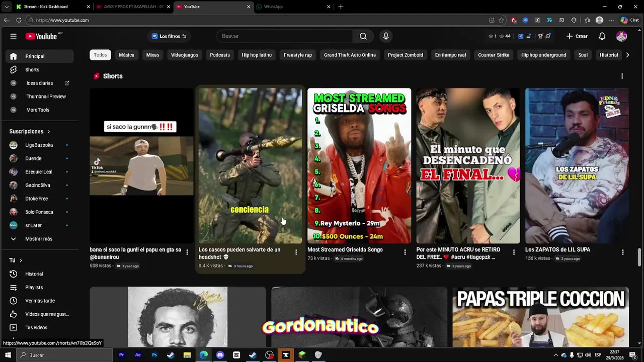Open PAPAS TRIPLE COCCION video thumbnail
Viewport: 644px width, 362px height.
540,317
